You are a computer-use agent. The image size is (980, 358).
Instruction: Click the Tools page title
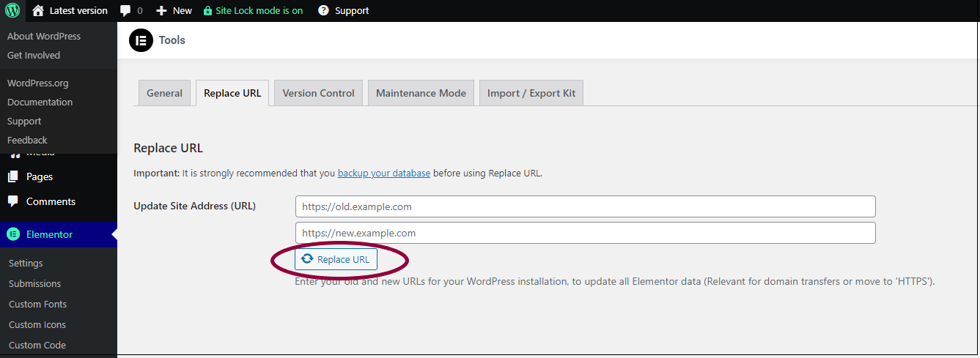(x=172, y=40)
